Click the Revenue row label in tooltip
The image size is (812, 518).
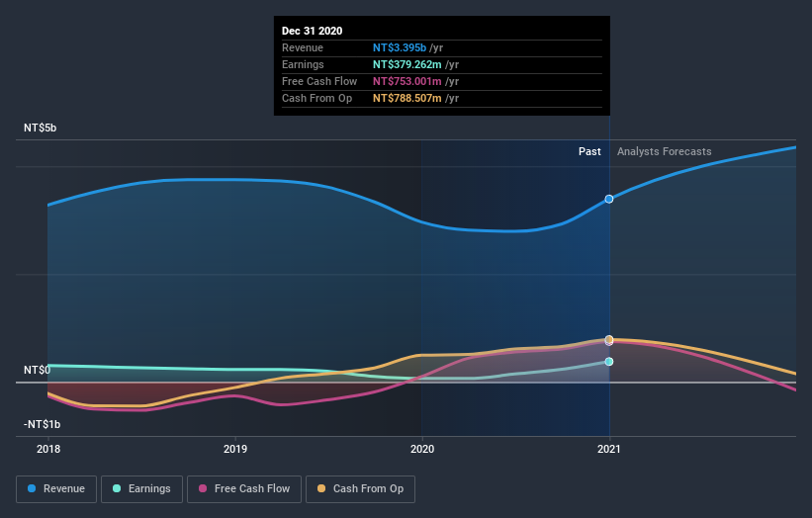point(303,47)
